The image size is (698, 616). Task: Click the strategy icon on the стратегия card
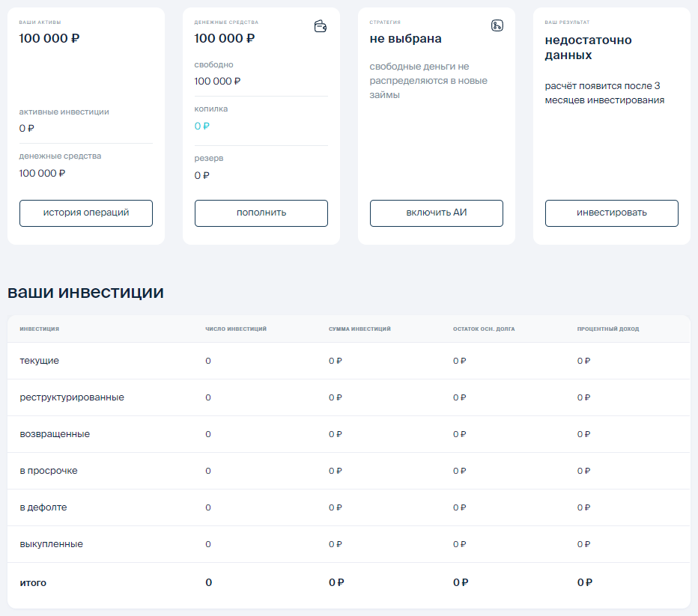[x=496, y=24]
